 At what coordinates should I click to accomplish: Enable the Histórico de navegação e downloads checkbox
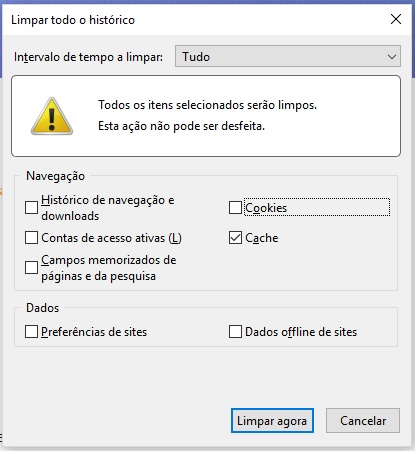tap(31, 208)
